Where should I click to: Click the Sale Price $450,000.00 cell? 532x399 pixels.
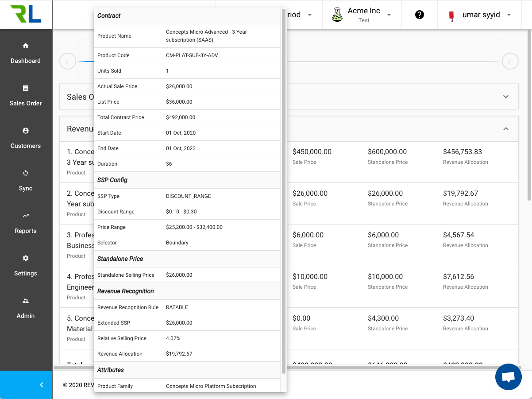[x=312, y=151]
